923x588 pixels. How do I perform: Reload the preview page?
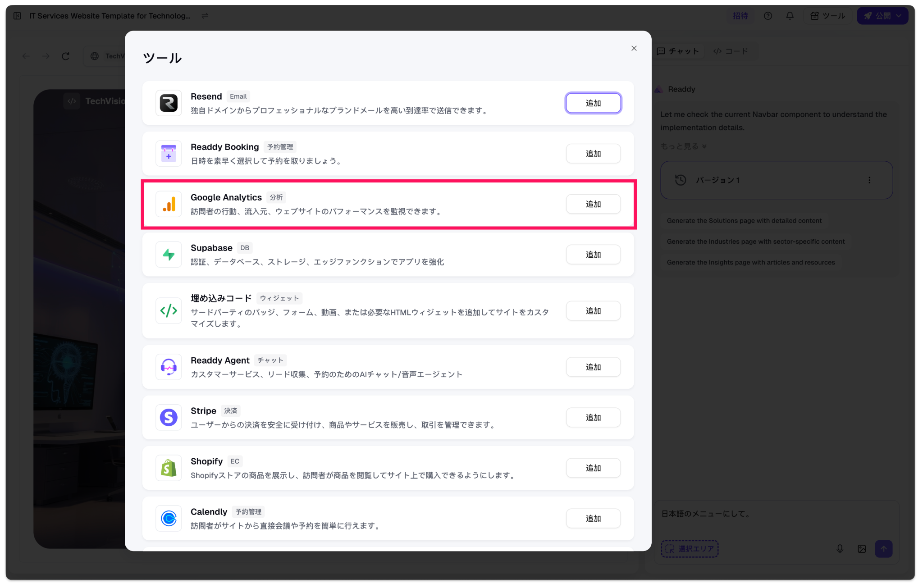tap(66, 56)
